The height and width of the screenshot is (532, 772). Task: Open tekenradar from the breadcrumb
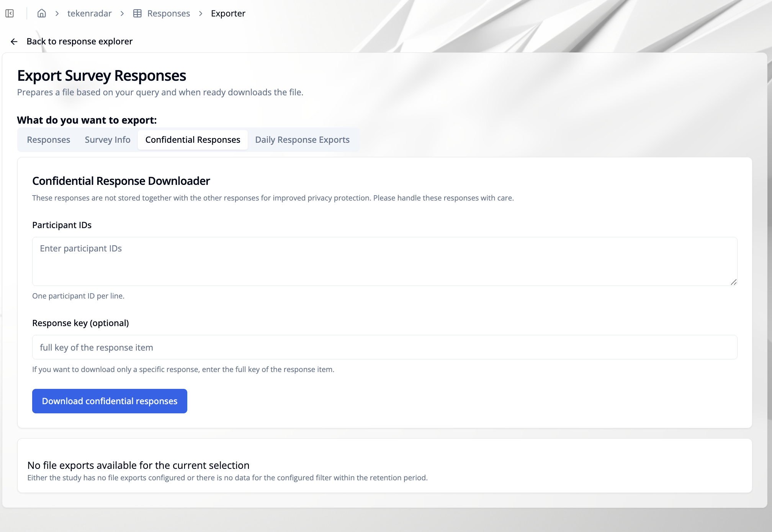89,13
